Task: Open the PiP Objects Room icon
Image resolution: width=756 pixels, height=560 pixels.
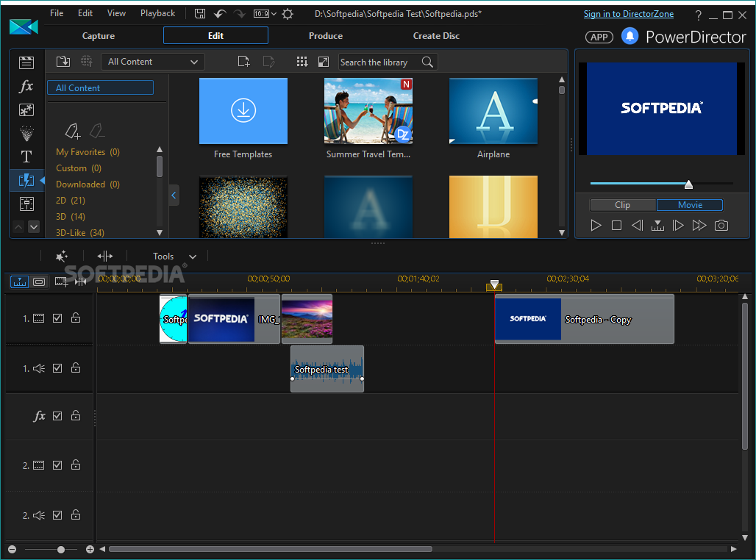Action: pyautogui.click(x=26, y=110)
